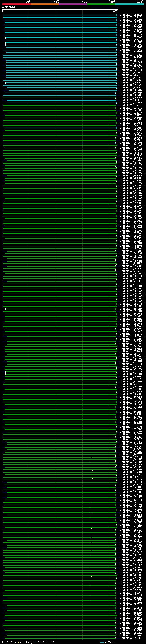Image resolution: width=146 pixels, height=644 pixels.
Task: Select the UniRef100_A5B2U7 label
Action: pyautogui.click(x=131, y=30)
